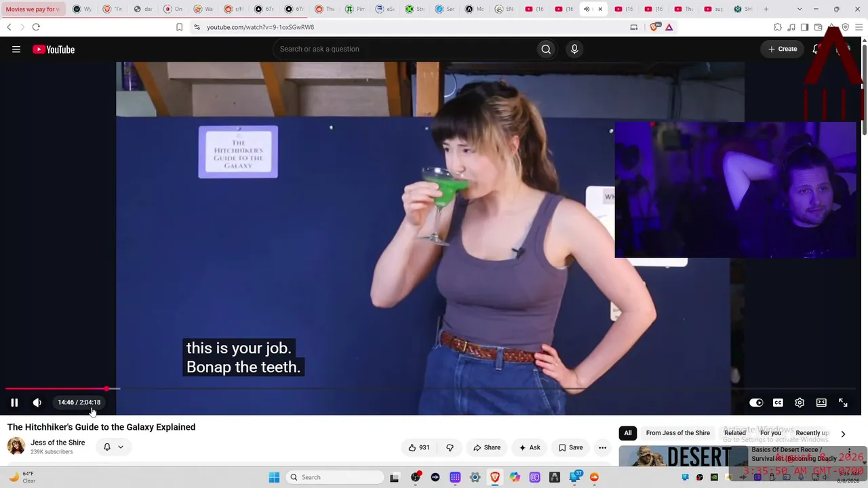Click the 14:46 / 2:04:18 time display

(x=79, y=403)
